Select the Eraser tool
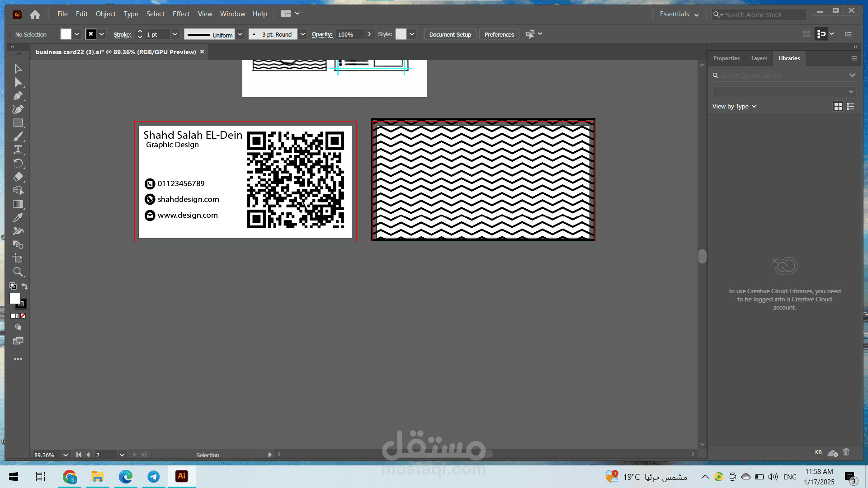Image resolution: width=868 pixels, height=488 pixels. tap(18, 177)
